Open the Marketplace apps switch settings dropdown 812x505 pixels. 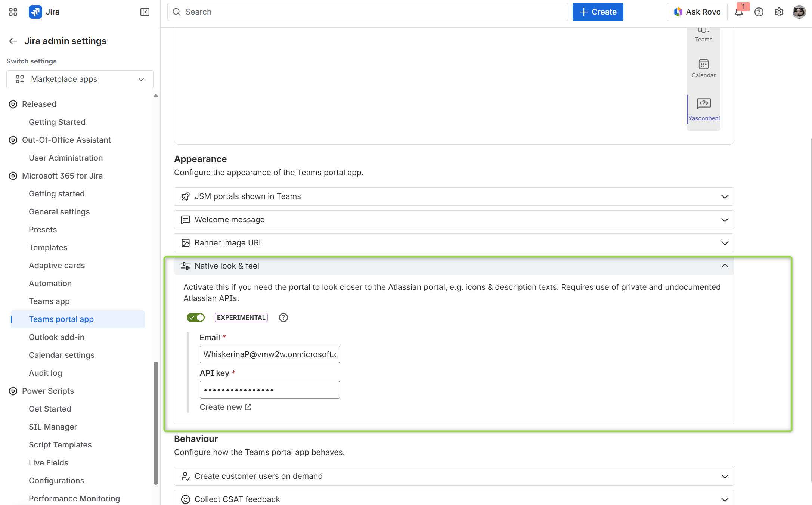[80, 79]
